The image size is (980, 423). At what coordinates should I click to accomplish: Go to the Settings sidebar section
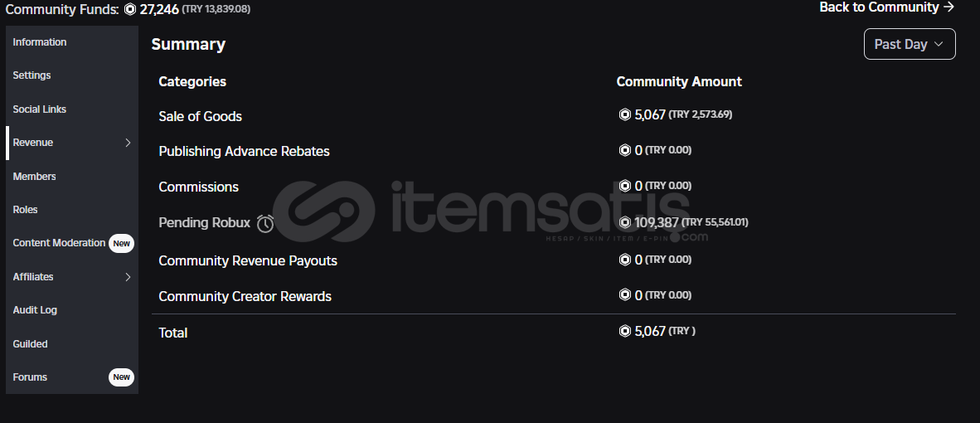(x=32, y=75)
